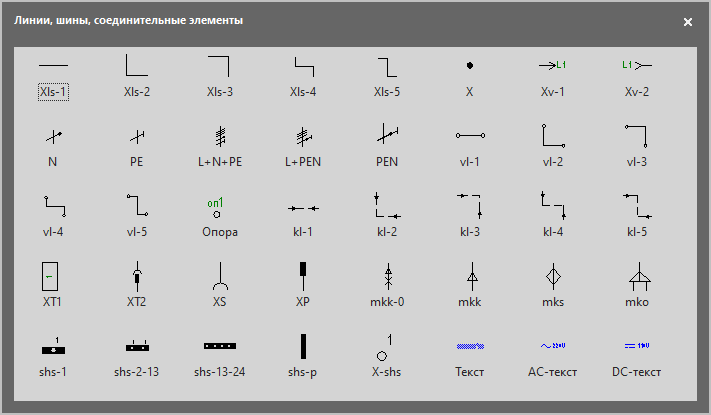Close the Линии, шины dialog window
This screenshot has width=711, height=415.
pyautogui.click(x=687, y=21)
